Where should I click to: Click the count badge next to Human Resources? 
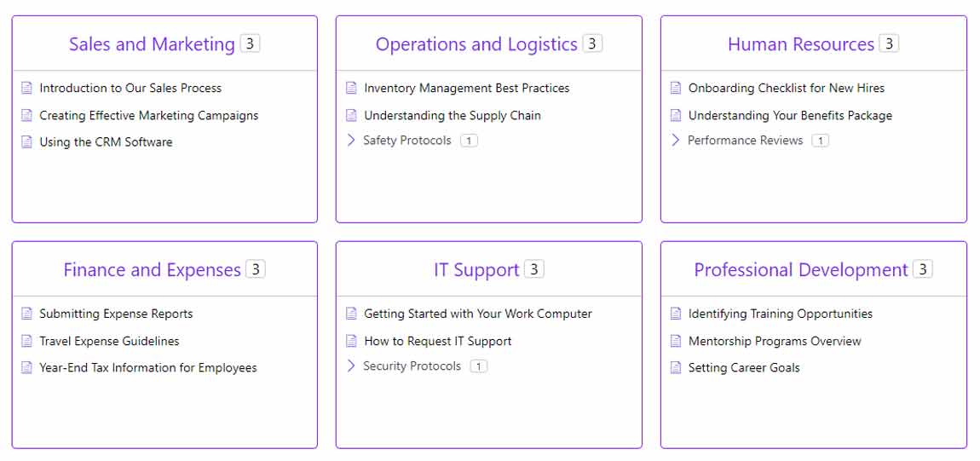889,43
